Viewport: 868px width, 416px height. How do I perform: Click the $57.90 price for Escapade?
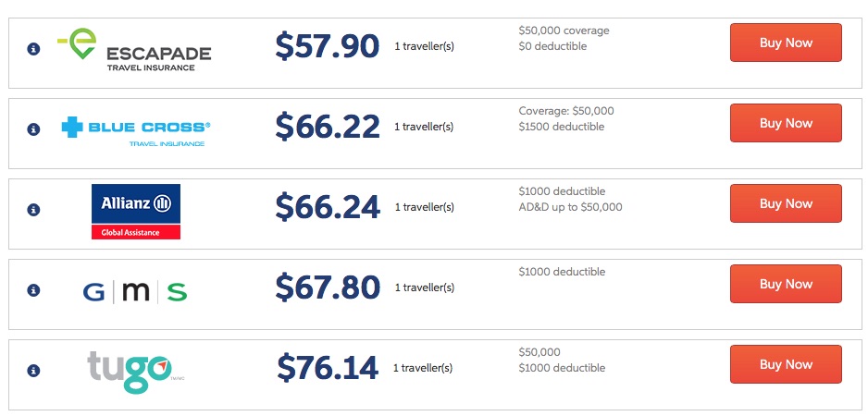pyautogui.click(x=328, y=46)
